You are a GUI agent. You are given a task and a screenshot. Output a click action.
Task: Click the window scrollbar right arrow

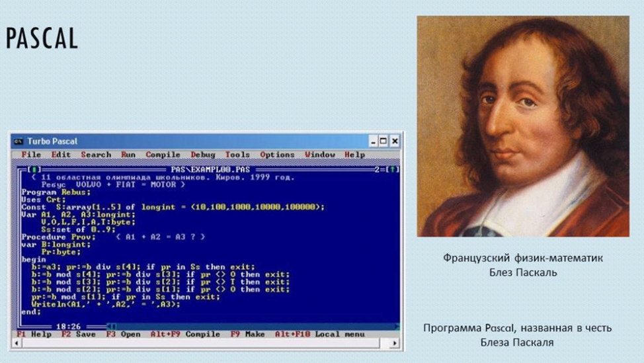pos(395,343)
